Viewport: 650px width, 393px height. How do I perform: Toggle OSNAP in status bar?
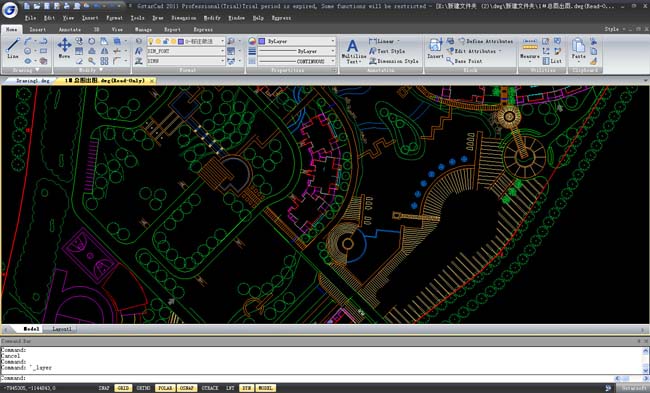coord(187,388)
